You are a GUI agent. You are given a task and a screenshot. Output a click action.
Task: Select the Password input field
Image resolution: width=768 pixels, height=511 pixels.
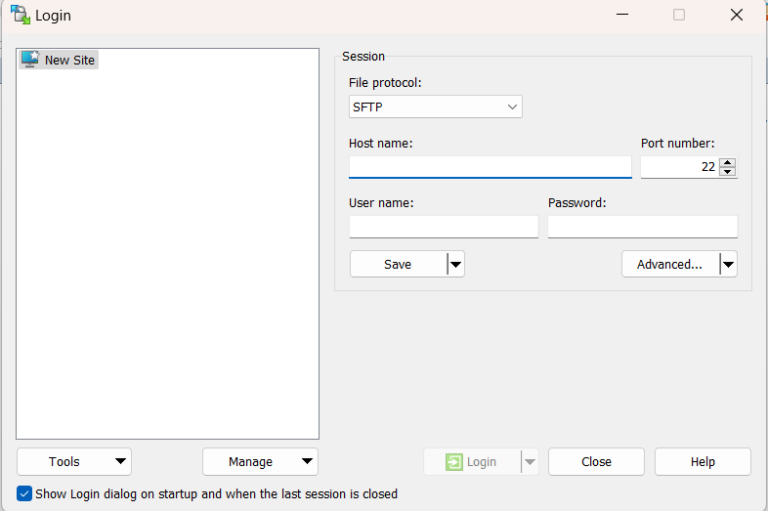pyautogui.click(x=642, y=227)
